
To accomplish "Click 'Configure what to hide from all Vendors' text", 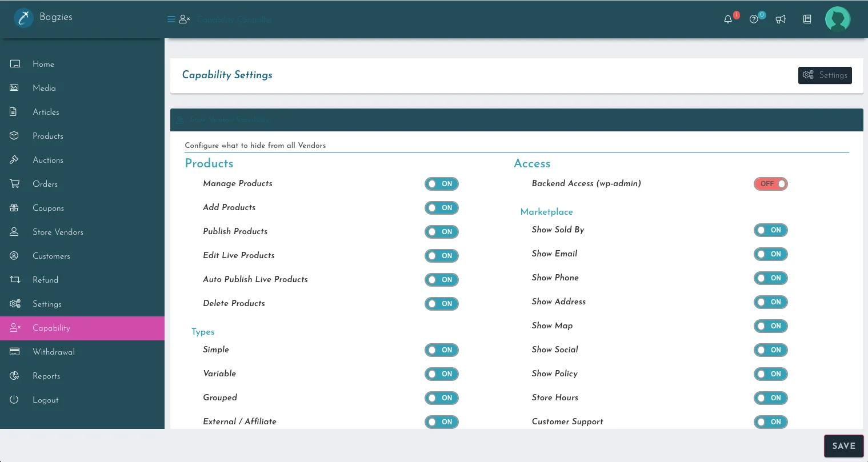I will click(x=255, y=146).
